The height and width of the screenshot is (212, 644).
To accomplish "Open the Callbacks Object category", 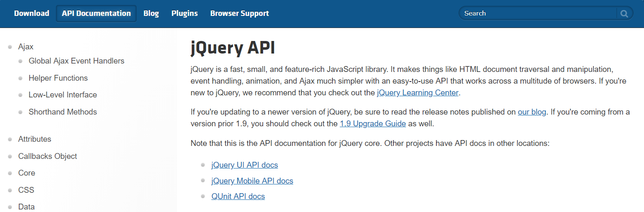I will [48, 156].
